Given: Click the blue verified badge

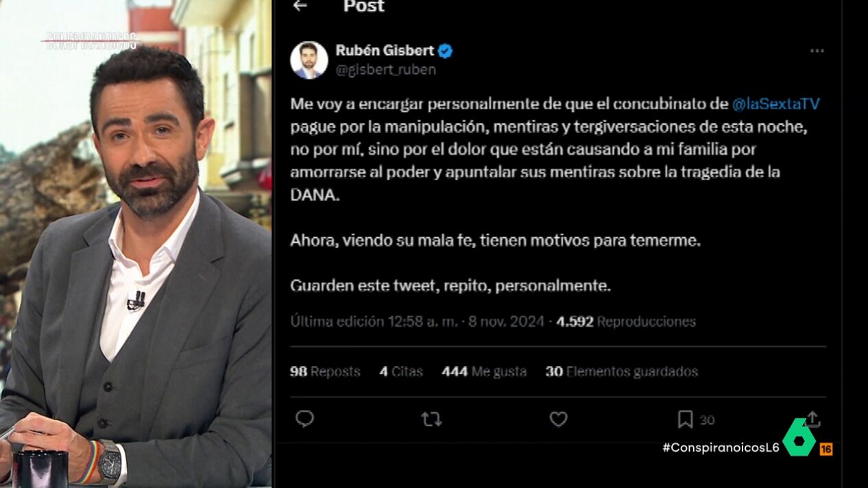Looking at the screenshot, I should coord(445,51).
